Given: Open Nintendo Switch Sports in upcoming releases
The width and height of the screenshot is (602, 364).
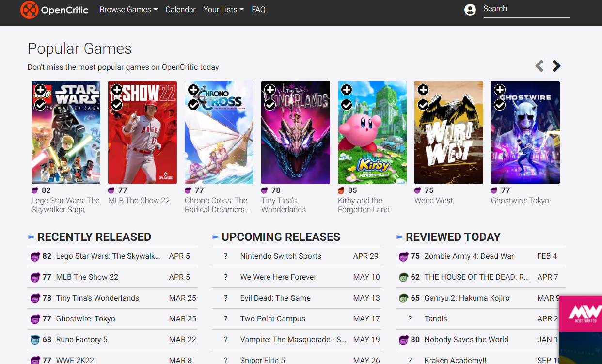Looking at the screenshot, I should point(281,256).
